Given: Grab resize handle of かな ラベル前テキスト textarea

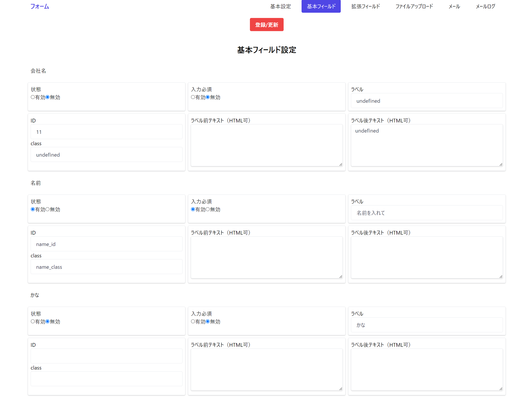Looking at the screenshot, I should tap(341, 389).
